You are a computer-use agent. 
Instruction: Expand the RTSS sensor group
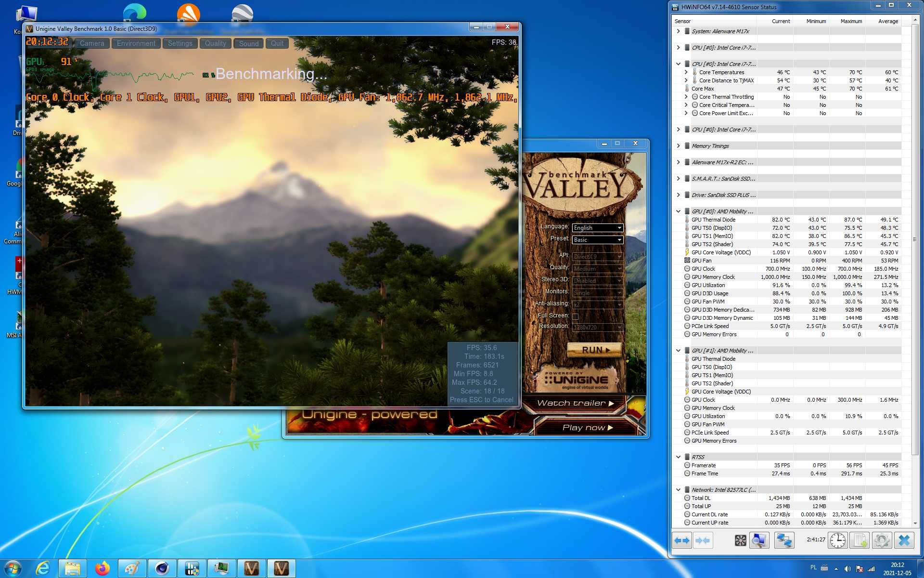(679, 457)
